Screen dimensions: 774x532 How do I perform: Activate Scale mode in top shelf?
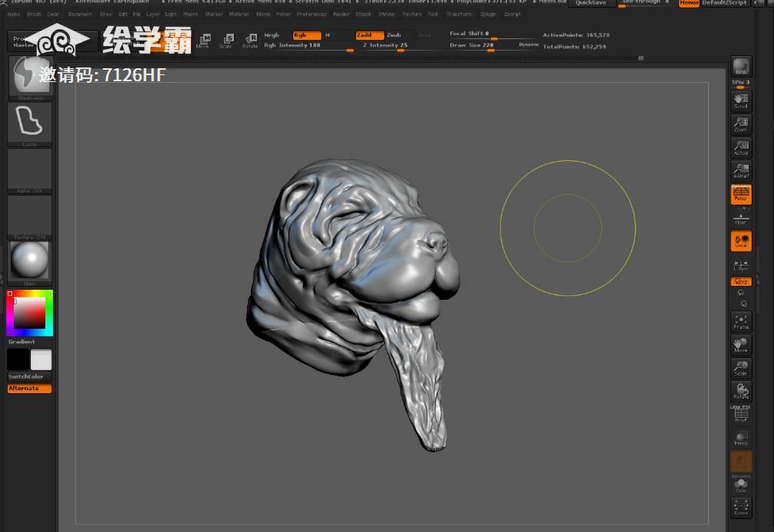[226, 40]
